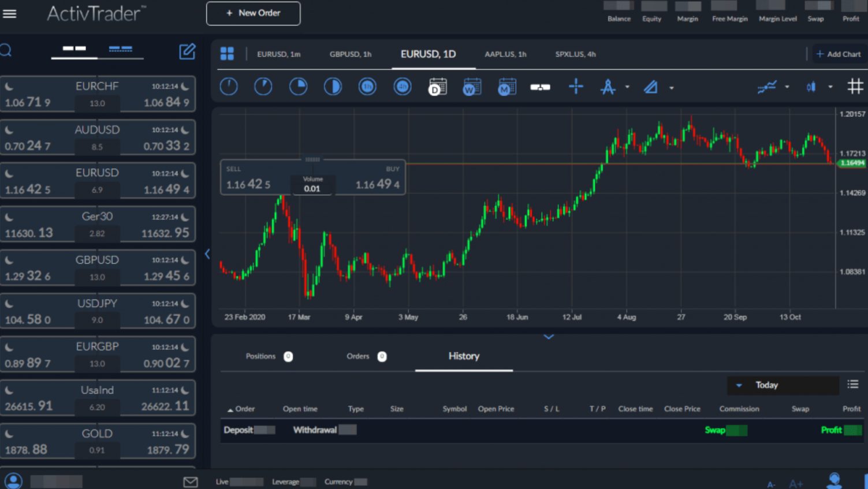Activate the crosshair cursor tool
This screenshot has width=868, height=489.
point(576,87)
